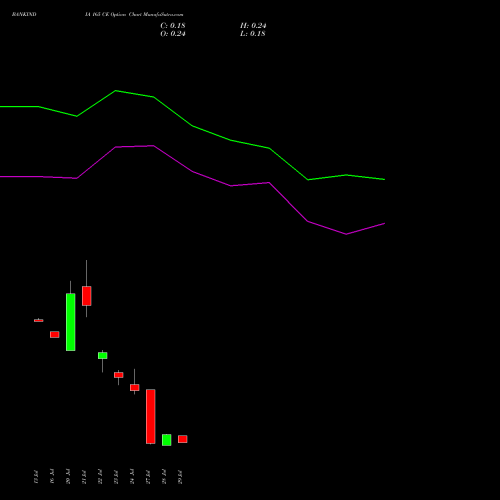Click the low value 'L: 0.18'
This screenshot has height=500, width=500.
pos(253,34)
